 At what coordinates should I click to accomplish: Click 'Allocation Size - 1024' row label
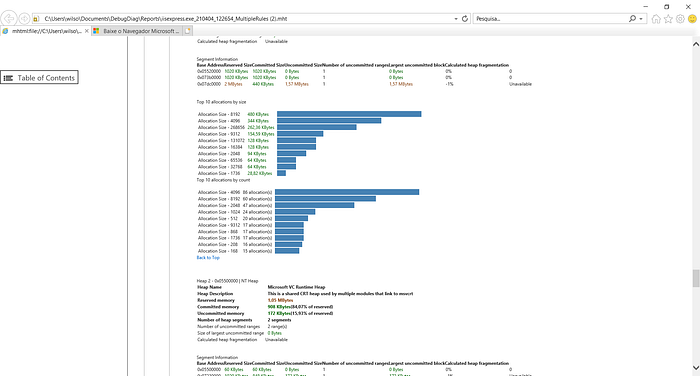coord(219,212)
